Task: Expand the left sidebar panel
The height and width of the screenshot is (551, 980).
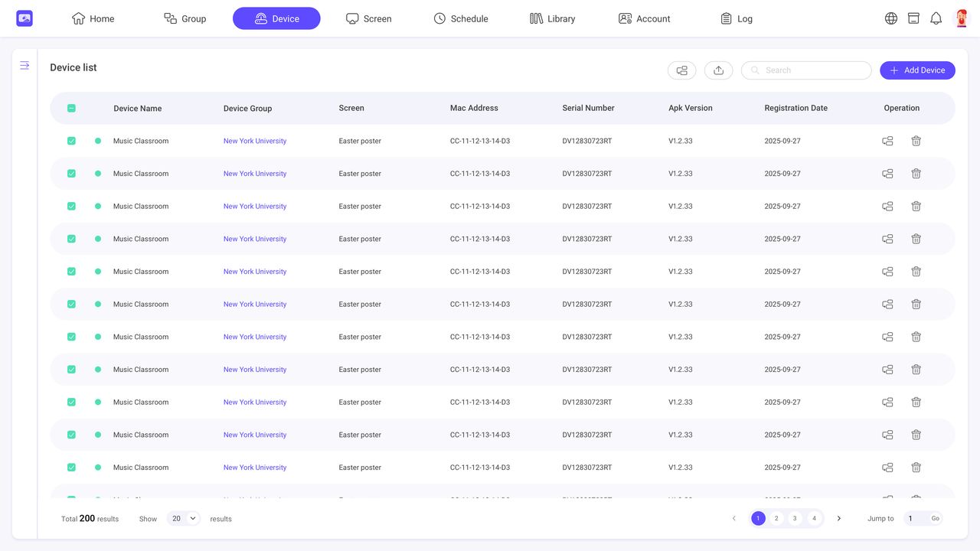Action: tap(24, 66)
